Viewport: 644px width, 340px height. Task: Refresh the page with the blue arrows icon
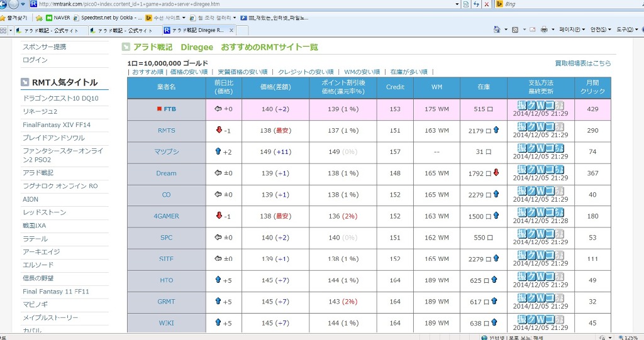coord(476,4)
